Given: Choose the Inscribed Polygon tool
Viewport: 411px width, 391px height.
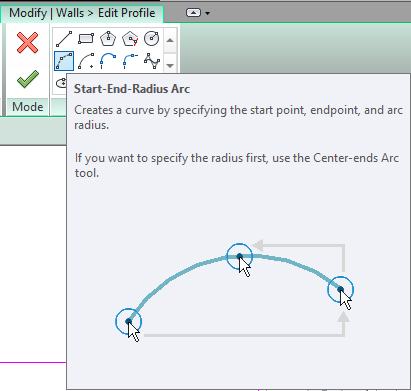Looking at the screenshot, I should (x=108, y=39).
